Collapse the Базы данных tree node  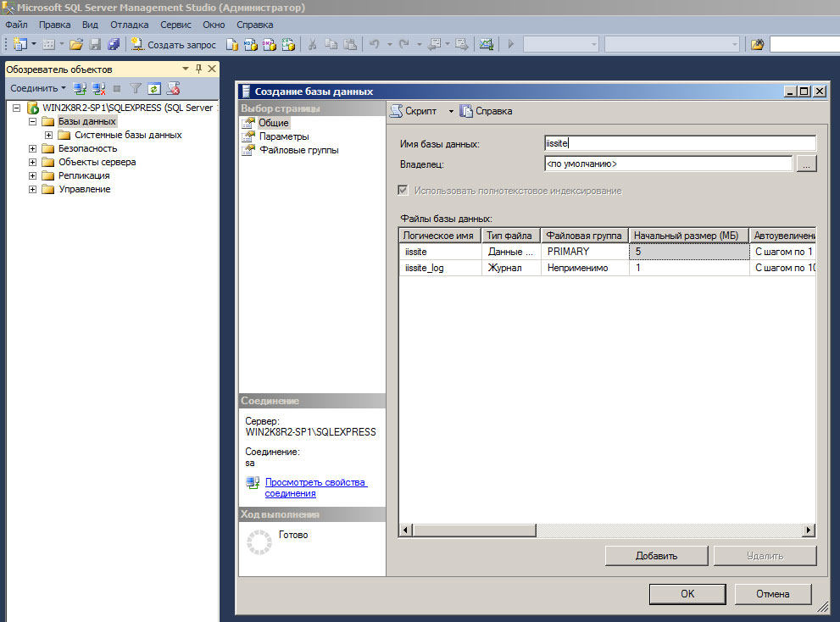coord(33,121)
